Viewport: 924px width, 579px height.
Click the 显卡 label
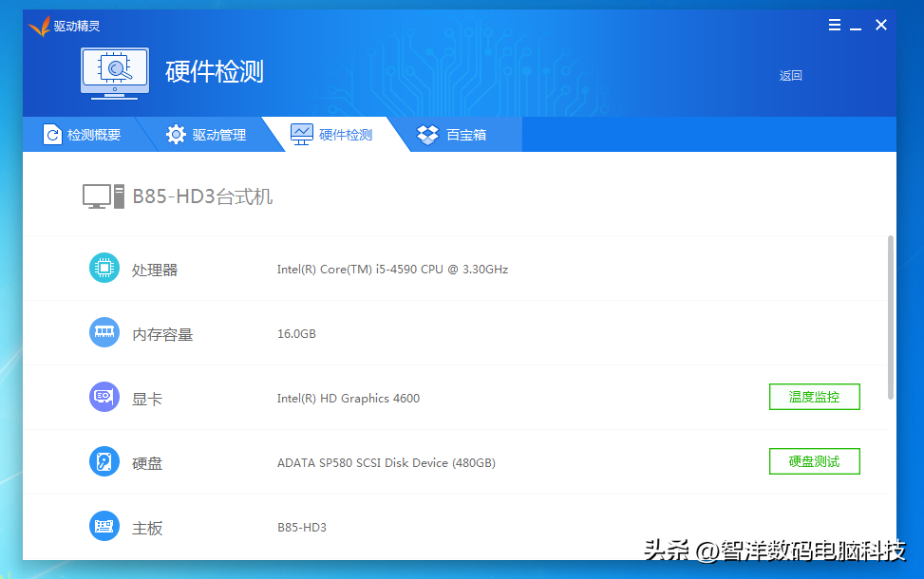click(x=147, y=400)
